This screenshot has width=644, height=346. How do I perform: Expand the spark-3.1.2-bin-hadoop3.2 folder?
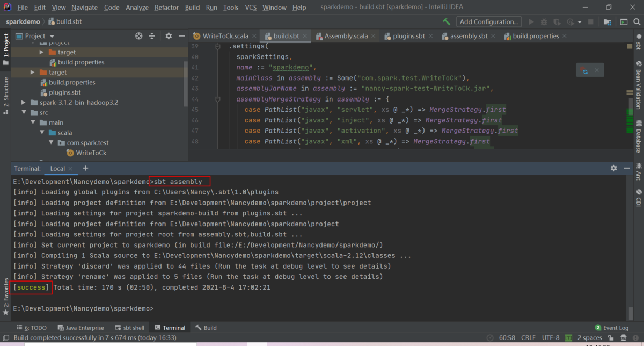coord(23,103)
